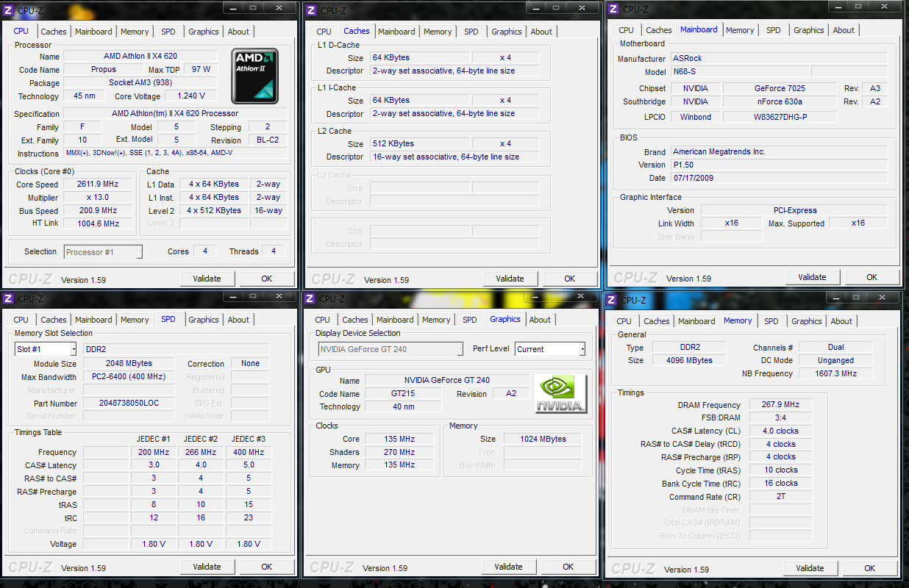Click the GPU Code Name value 'GT215'
The width and height of the screenshot is (909, 588).
click(x=403, y=393)
